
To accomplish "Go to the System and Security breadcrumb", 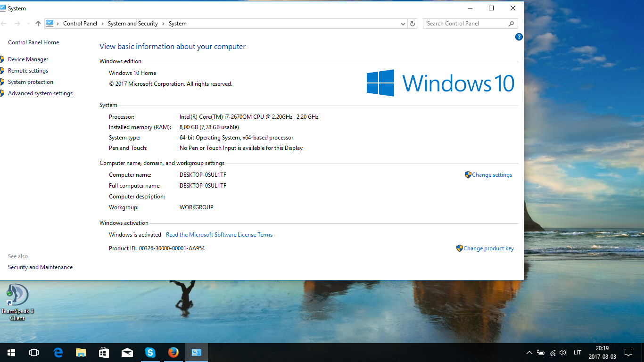I will (133, 24).
